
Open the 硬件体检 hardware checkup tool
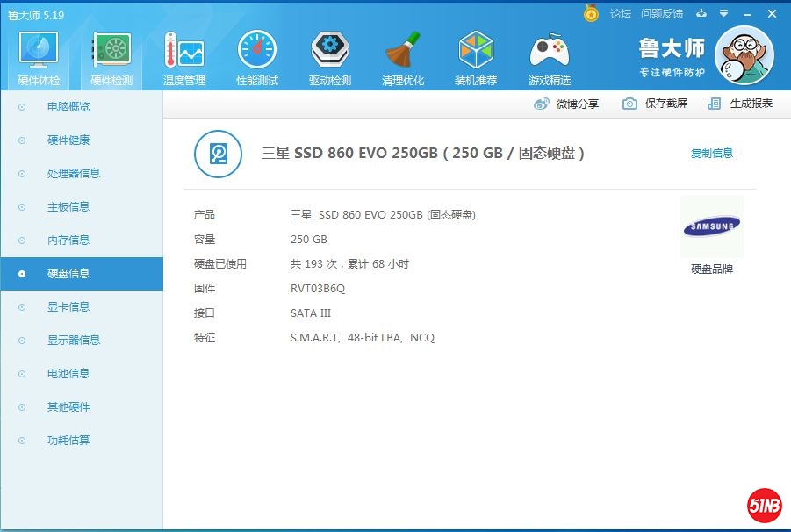pyautogui.click(x=39, y=58)
